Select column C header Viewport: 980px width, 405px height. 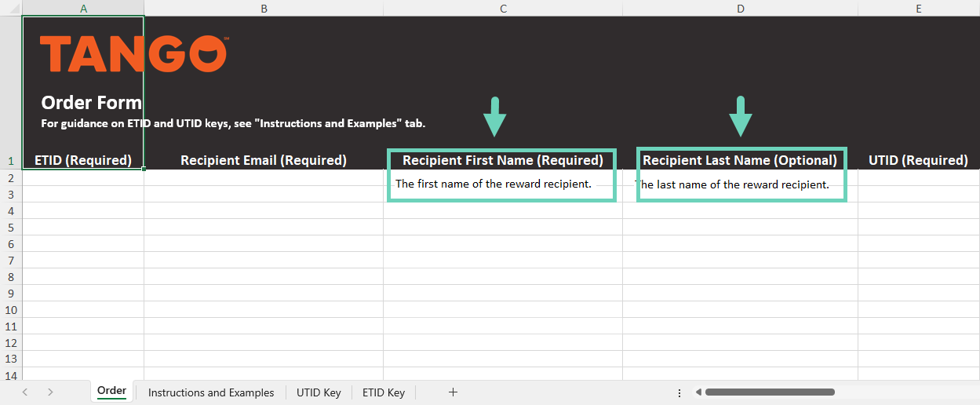(x=503, y=8)
